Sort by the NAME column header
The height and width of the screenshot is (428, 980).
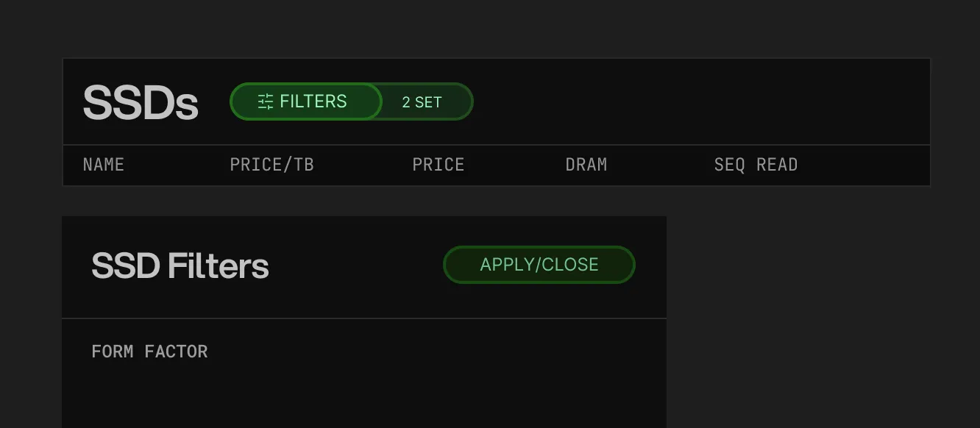104,165
